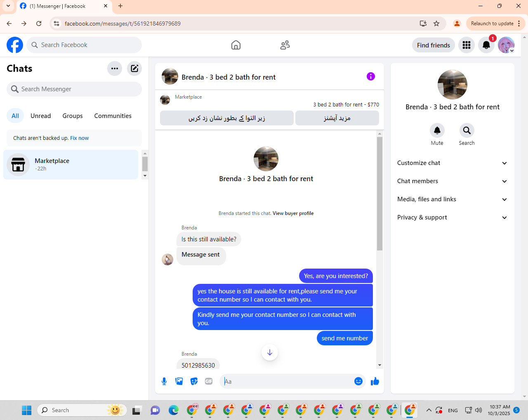This screenshot has width=528, height=420.
Task: Open the listing thumbnail in Marketplace banner
Action: [165, 100]
